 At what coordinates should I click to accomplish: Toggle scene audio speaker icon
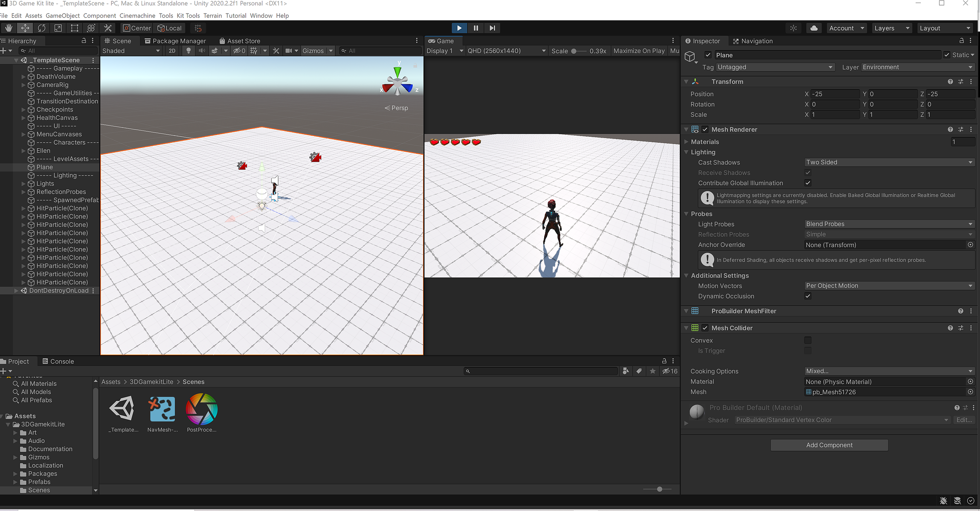pyautogui.click(x=202, y=51)
